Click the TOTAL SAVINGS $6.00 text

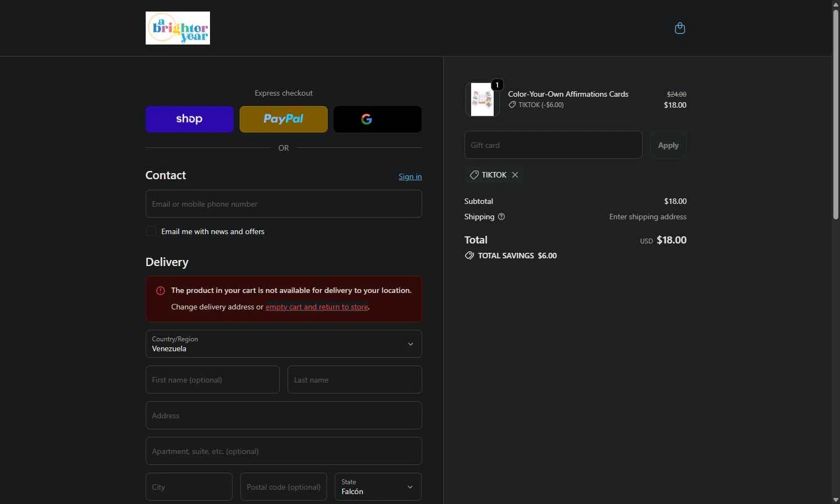click(517, 256)
